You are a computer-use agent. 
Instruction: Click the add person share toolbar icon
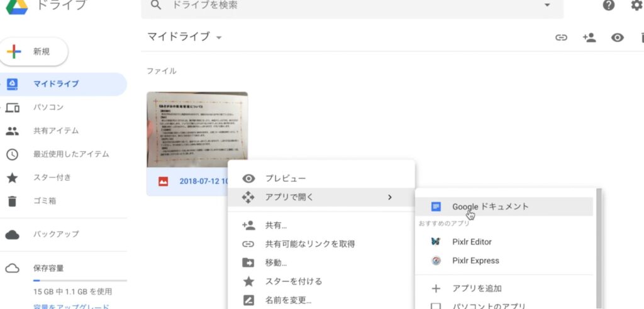click(x=589, y=38)
